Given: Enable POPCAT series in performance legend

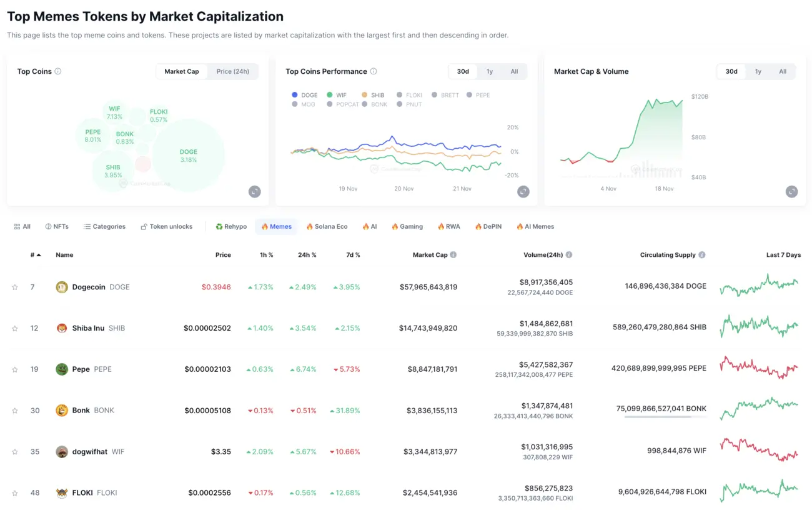Looking at the screenshot, I should pyautogui.click(x=343, y=104).
